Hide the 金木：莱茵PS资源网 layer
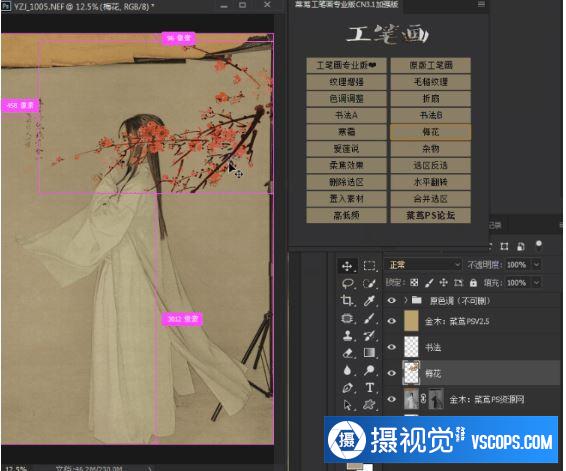 click(392, 399)
